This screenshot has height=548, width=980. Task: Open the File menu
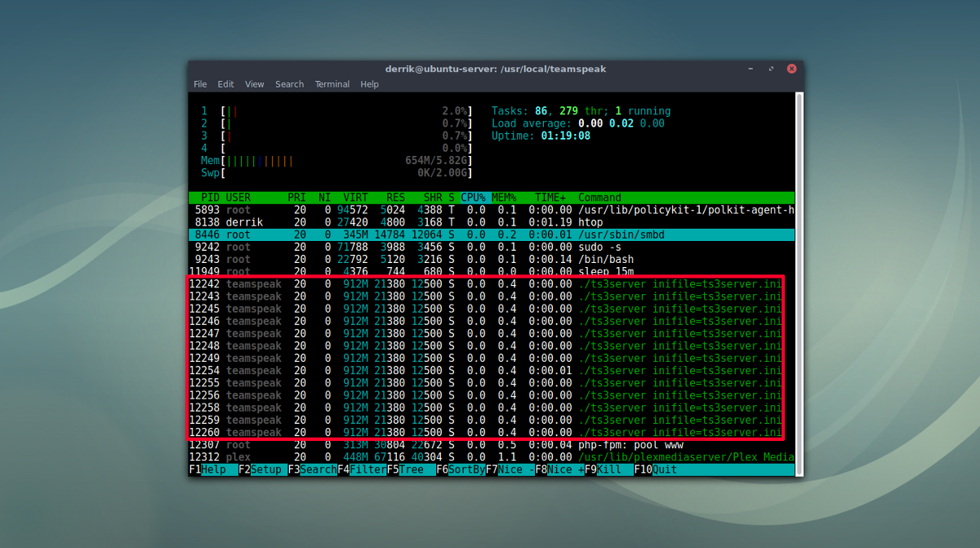[x=200, y=84]
